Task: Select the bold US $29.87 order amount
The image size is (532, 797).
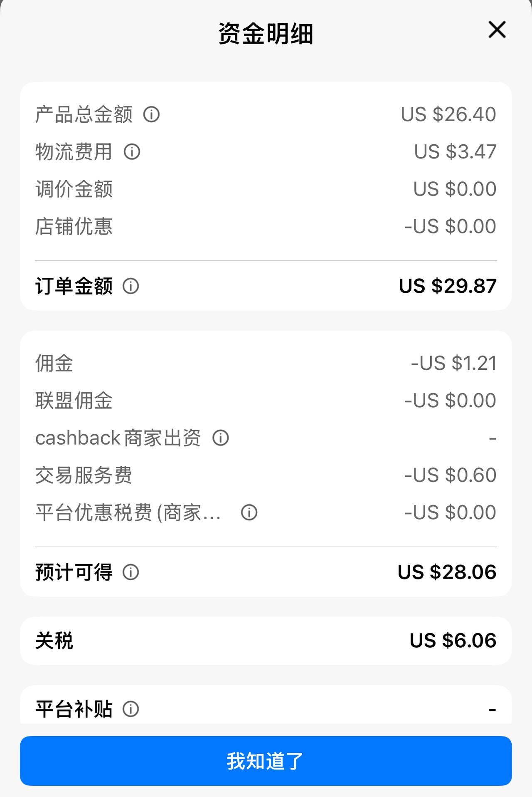Action: tap(448, 286)
